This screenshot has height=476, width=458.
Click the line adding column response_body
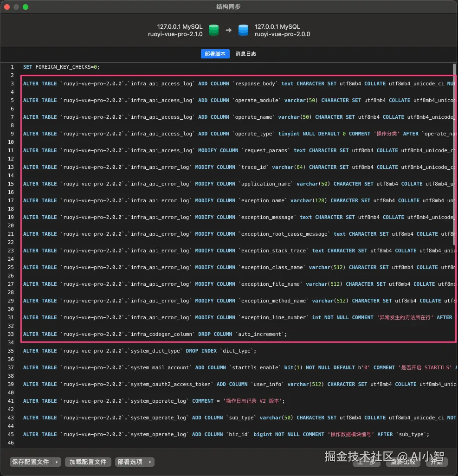point(239,84)
